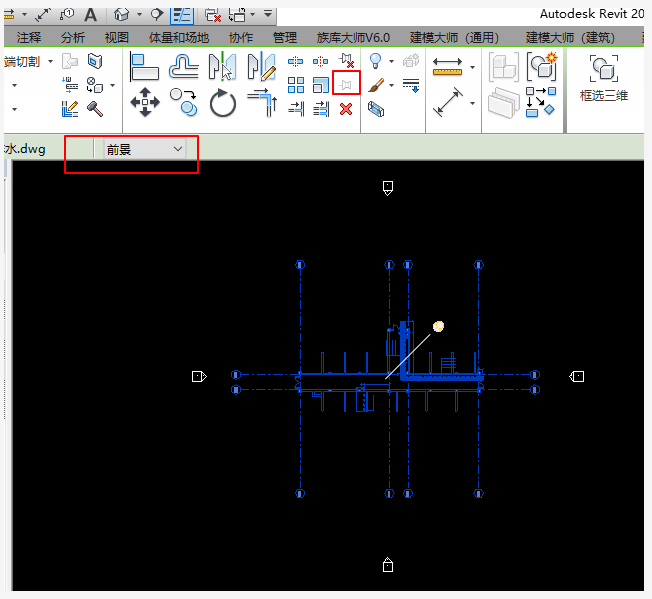Click the Create Group tool
The height and width of the screenshot is (599, 652).
pyautogui.click(x=542, y=66)
